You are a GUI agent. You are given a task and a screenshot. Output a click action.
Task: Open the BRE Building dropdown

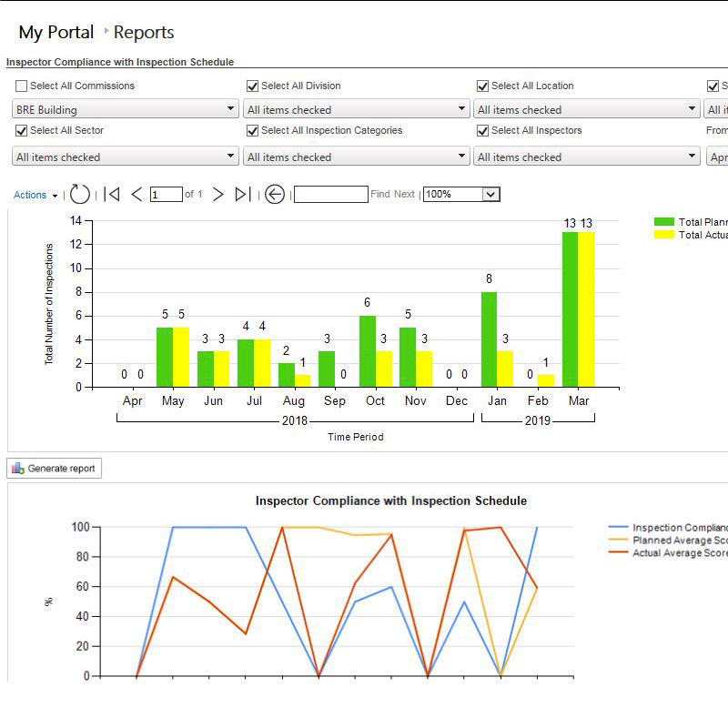pyautogui.click(x=231, y=110)
